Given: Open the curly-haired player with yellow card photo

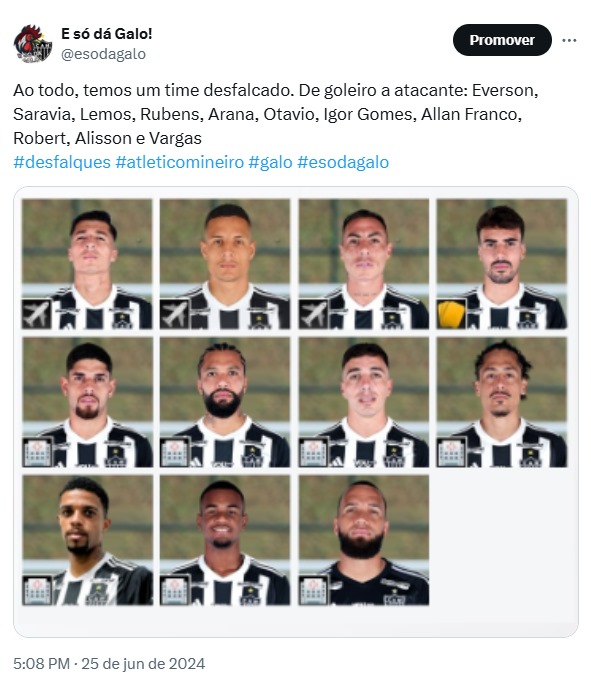Looking at the screenshot, I should point(502,264).
